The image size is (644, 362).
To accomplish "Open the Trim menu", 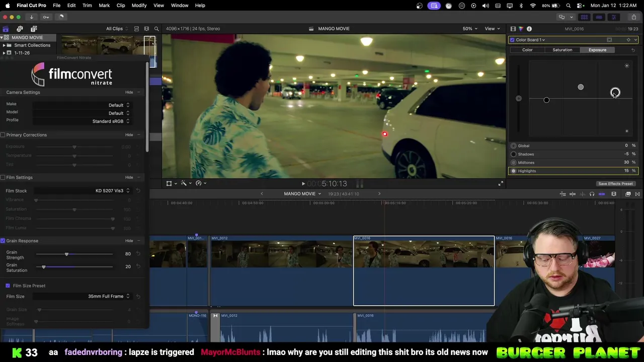I will [87, 6].
